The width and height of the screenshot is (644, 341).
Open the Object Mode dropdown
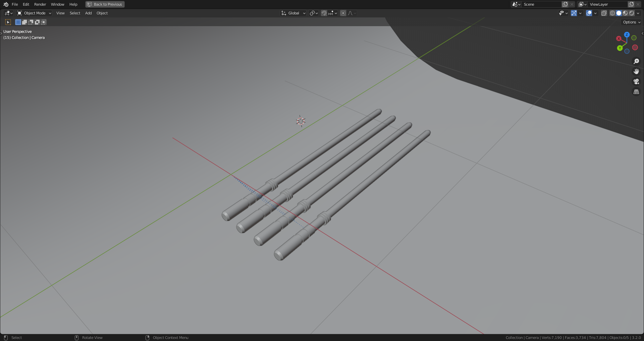tap(34, 13)
